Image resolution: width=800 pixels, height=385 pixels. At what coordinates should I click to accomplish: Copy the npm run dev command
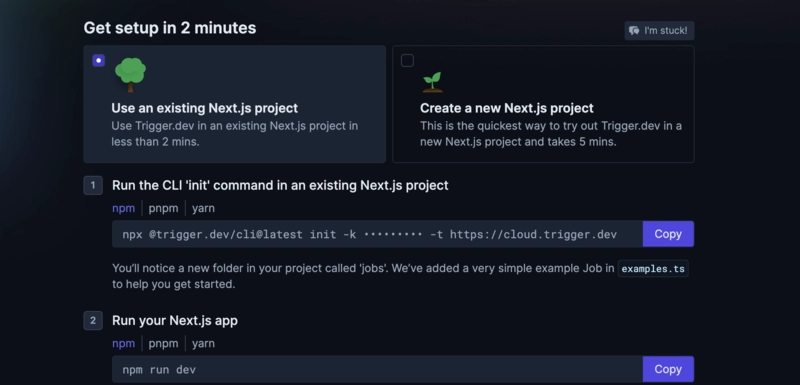[x=668, y=369]
